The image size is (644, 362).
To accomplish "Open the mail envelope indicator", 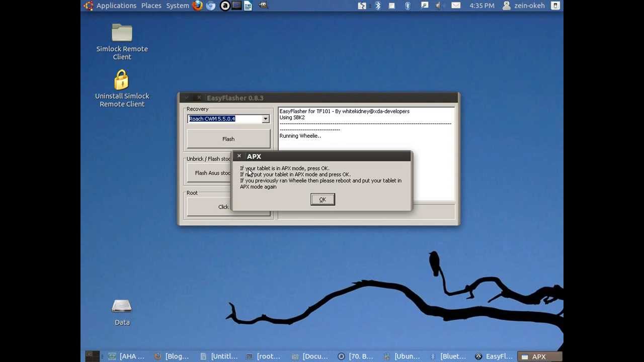I will click(456, 6).
